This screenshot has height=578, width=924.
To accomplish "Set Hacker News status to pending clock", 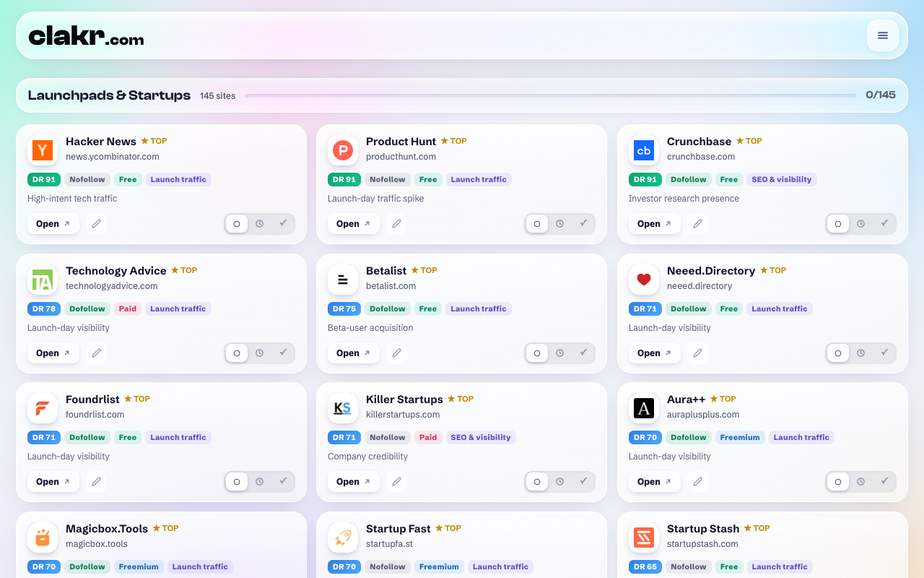I will (260, 224).
